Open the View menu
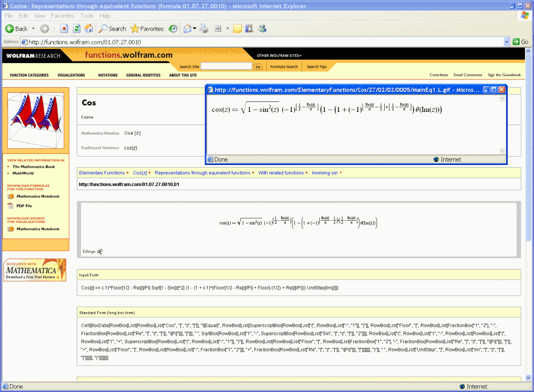 (40, 16)
